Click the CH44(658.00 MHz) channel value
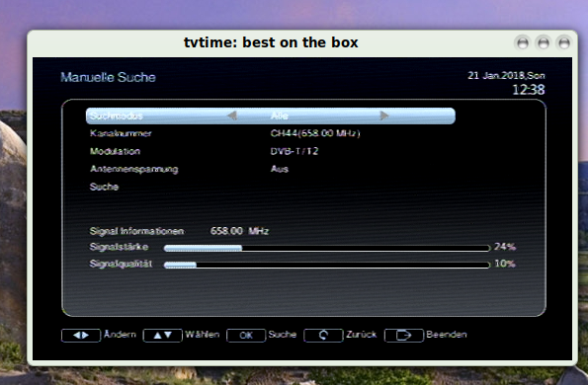 (x=315, y=133)
